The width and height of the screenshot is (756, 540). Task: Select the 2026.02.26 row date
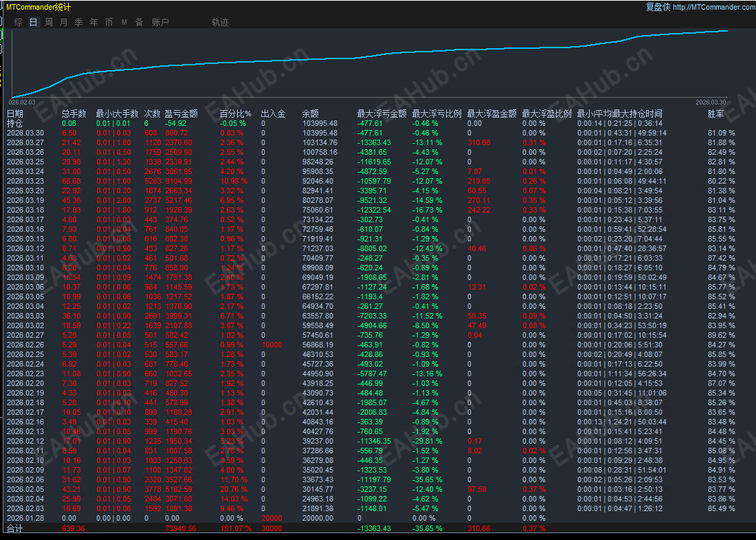point(25,345)
